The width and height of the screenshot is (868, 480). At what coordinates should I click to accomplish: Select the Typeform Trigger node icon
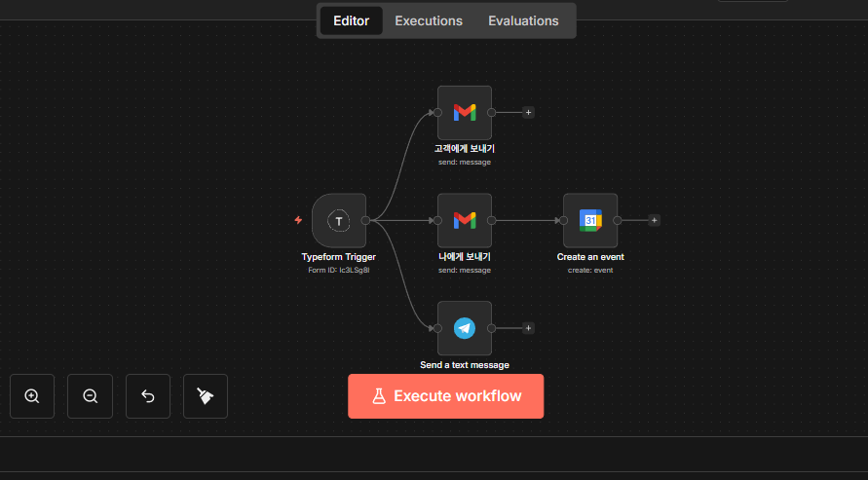click(338, 221)
